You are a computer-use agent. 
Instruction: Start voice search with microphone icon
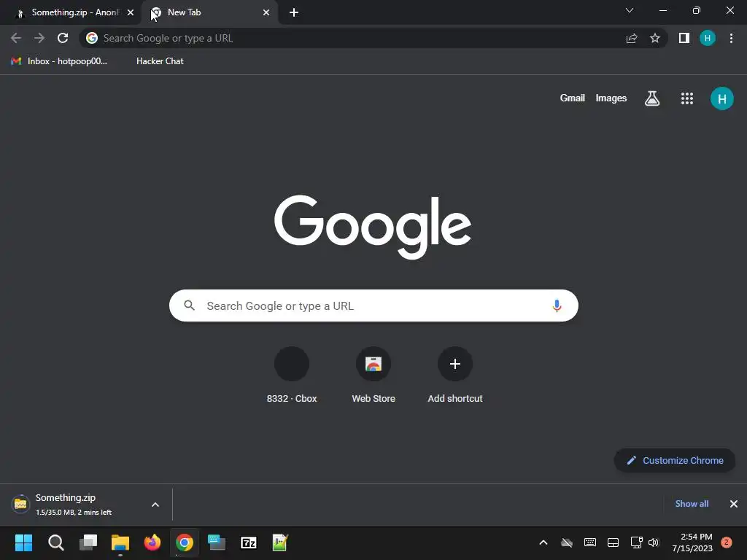coord(557,306)
